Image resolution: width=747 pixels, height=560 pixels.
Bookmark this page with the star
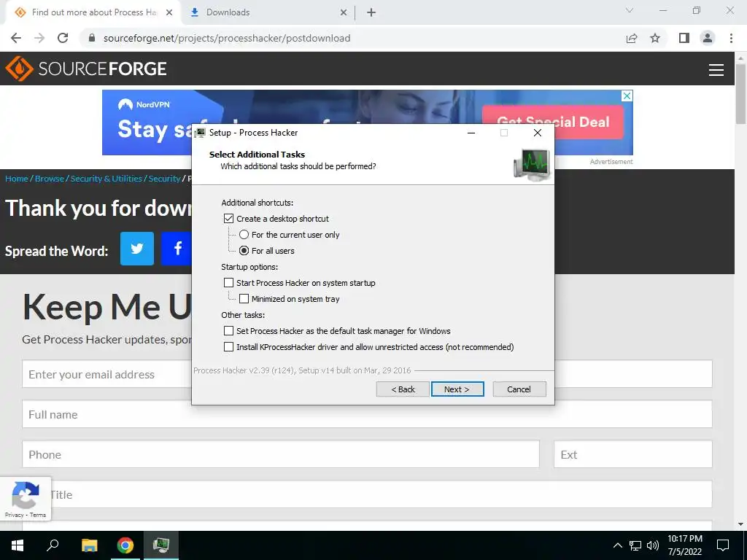(x=655, y=38)
